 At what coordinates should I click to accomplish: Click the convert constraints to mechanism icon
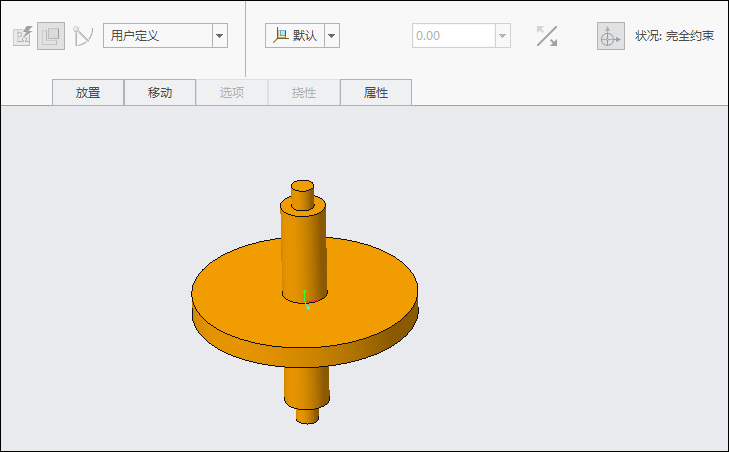(83, 36)
